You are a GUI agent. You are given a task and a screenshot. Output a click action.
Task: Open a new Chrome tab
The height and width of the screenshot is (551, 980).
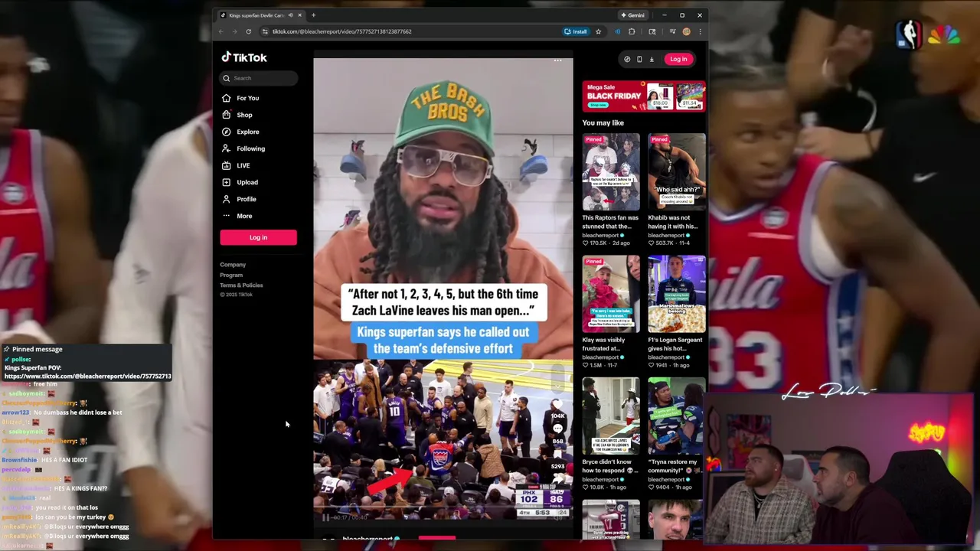[313, 15]
